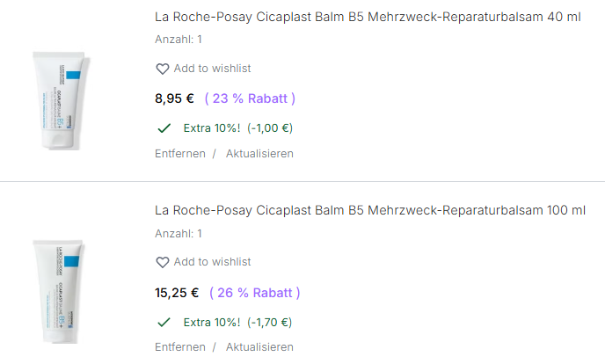The height and width of the screenshot is (364, 605).
Task: Click the heart icon for the 40 ml balm
Action: click(162, 69)
